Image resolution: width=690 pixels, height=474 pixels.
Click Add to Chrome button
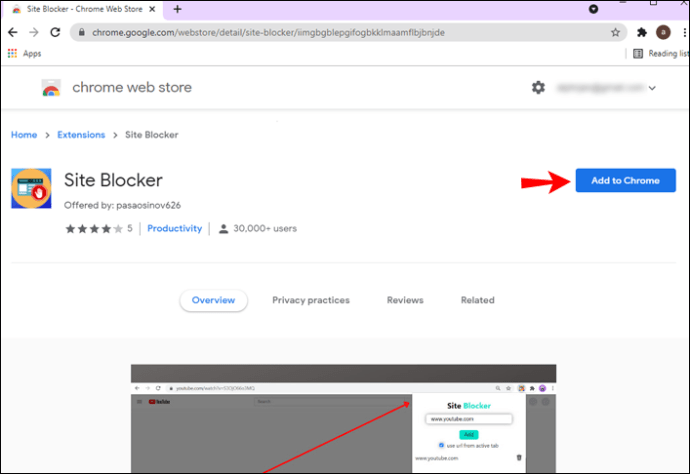click(x=625, y=180)
